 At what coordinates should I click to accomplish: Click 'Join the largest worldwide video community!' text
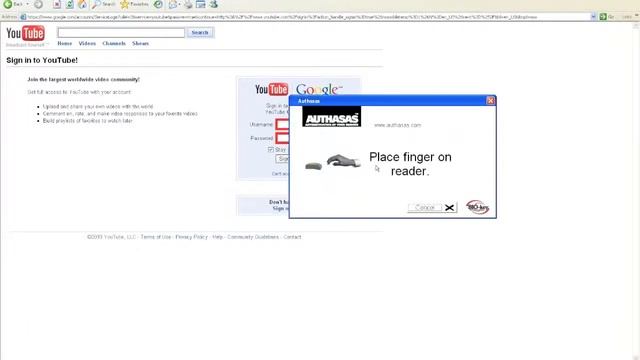click(x=83, y=79)
